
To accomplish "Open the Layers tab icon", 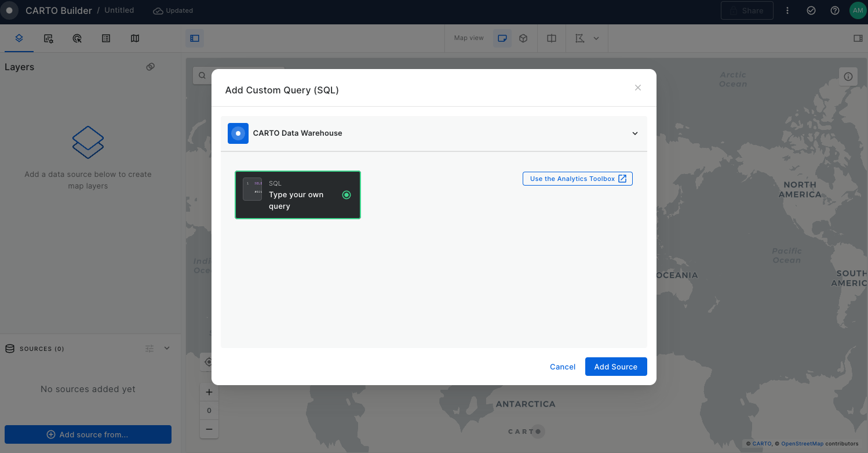I will point(19,38).
